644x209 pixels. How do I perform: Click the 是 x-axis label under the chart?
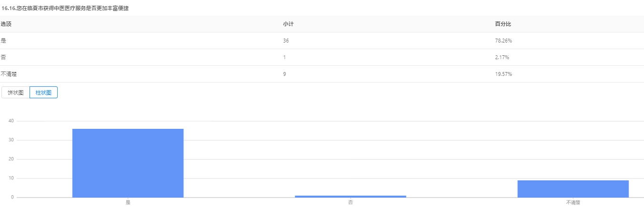(x=128, y=202)
